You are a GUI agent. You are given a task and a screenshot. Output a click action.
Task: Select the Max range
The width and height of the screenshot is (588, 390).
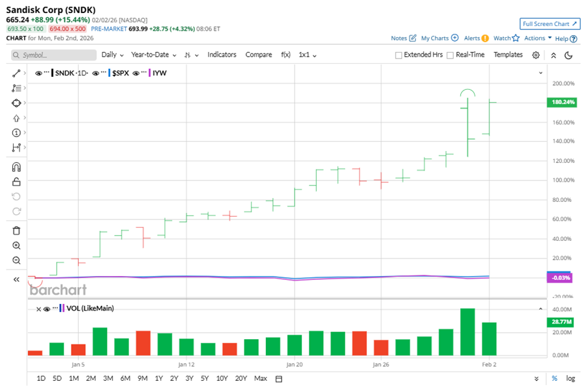[x=261, y=378]
